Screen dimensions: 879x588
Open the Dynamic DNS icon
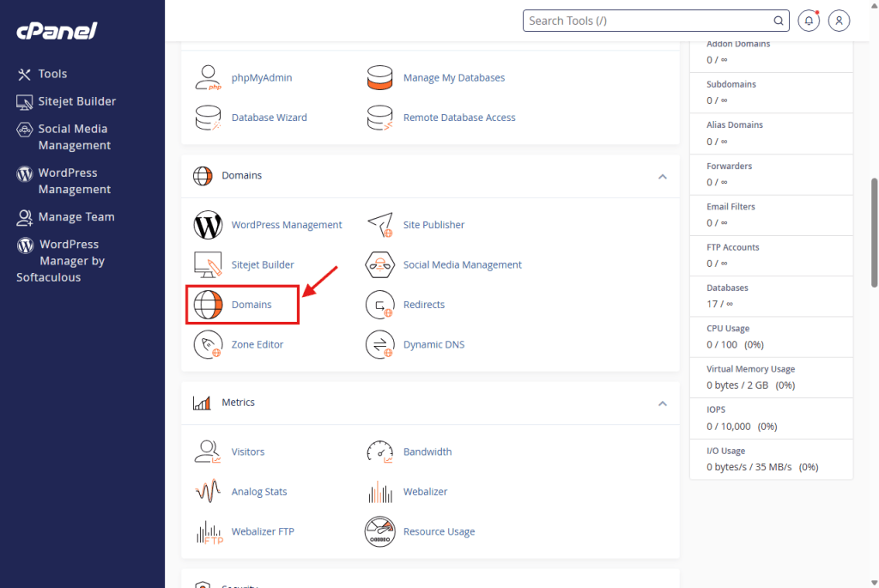(x=379, y=344)
